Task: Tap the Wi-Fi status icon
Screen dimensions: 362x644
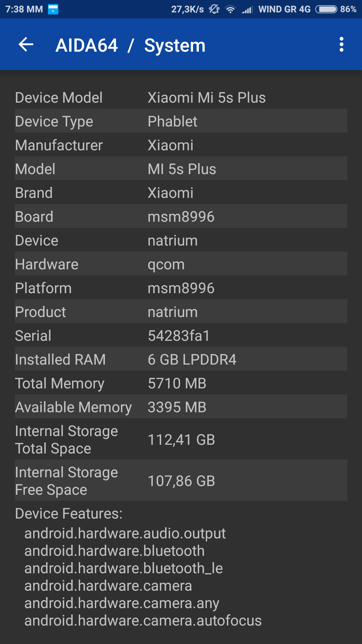Action: 230,9
